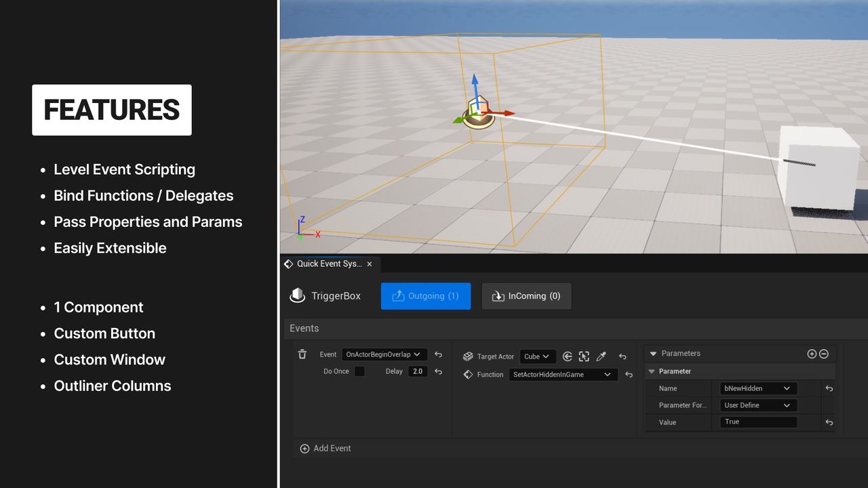
Task: Reset the parameter Name row
Action: click(x=829, y=388)
